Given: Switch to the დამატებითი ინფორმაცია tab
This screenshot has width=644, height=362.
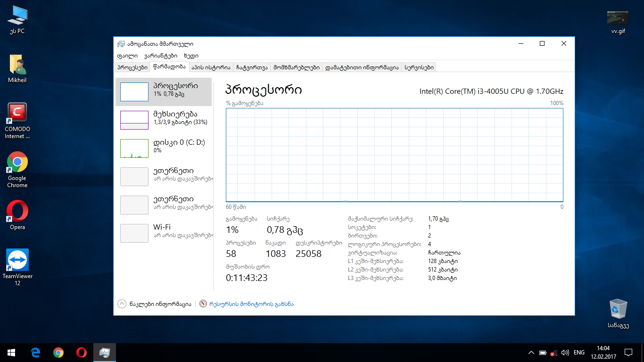Looking at the screenshot, I should click(362, 67).
